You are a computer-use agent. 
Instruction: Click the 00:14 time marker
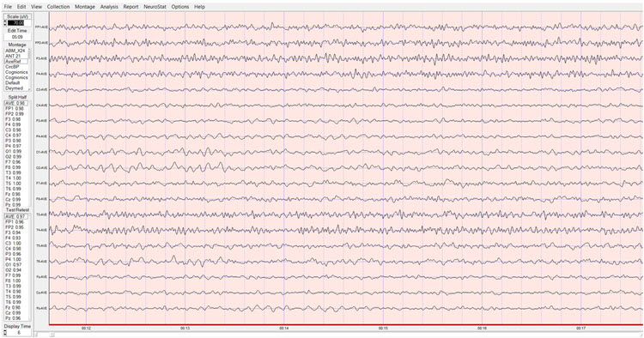(x=284, y=329)
